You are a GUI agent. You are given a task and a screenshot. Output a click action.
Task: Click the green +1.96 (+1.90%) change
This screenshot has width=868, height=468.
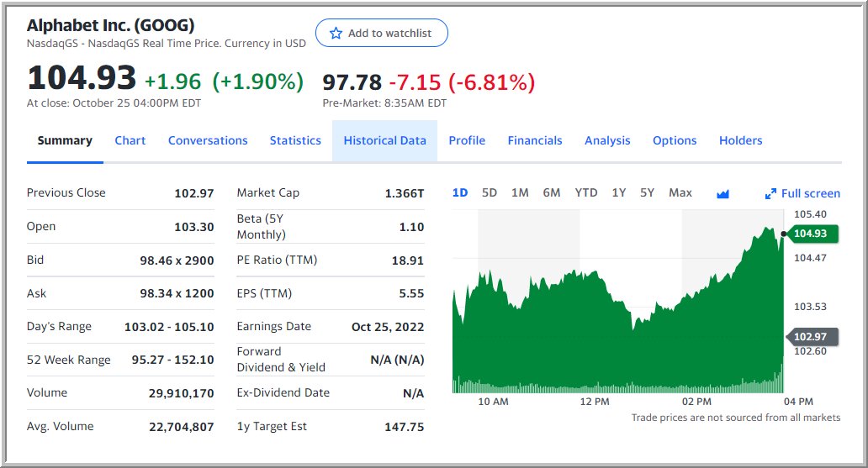click(225, 82)
